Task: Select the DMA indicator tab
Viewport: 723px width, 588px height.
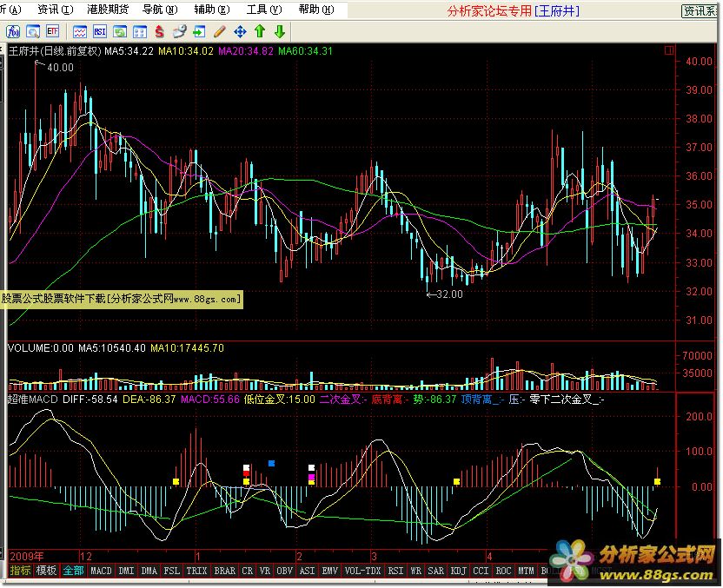Action: click(149, 571)
